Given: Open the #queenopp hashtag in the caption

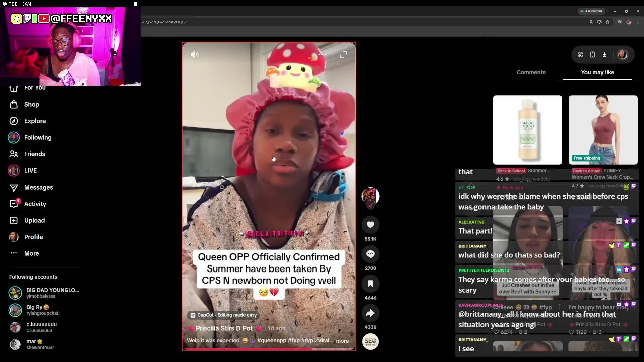Looking at the screenshot, I should pyautogui.click(x=272, y=341).
